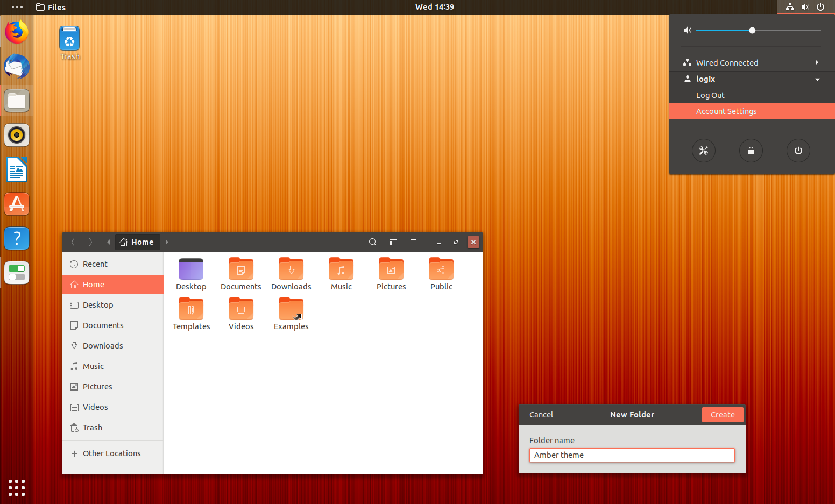This screenshot has height=504, width=835.
Task: Open the Files menu in the top bar
Action: [x=50, y=7]
